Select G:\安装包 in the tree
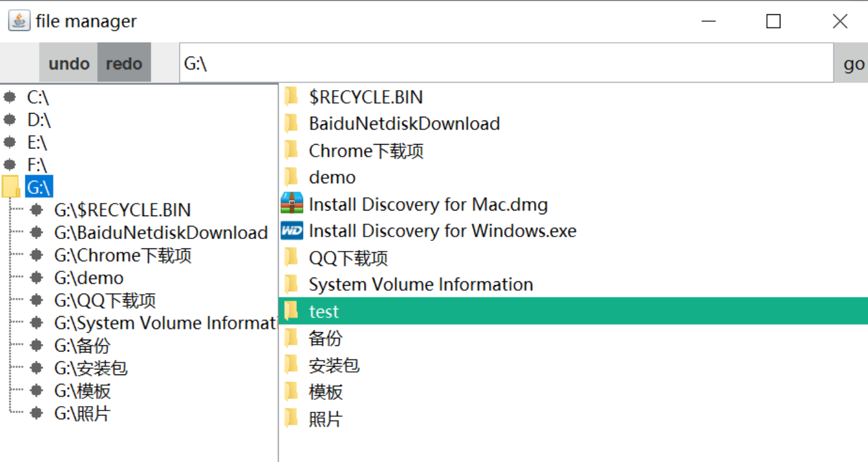 pyautogui.click(x=91, y=368)
